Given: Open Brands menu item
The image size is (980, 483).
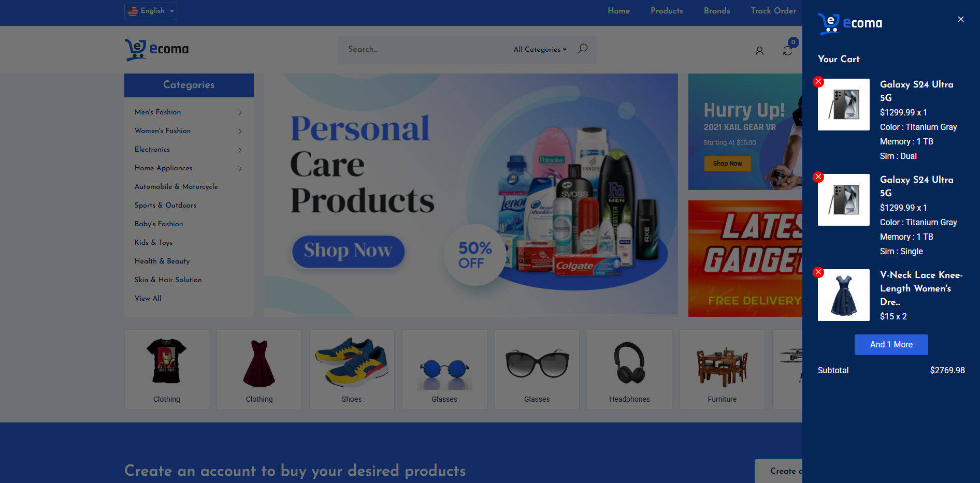Looking at the screenshot, I should click(x=717, y=11).
